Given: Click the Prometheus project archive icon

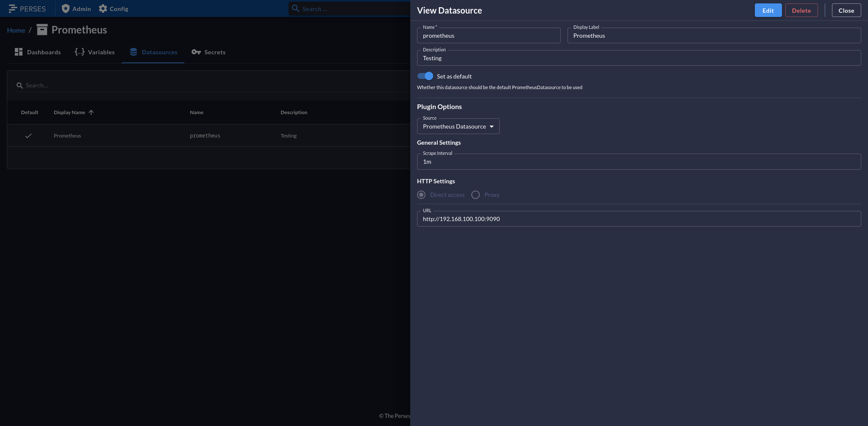Looking at the screenshot, I should click(42, 30).
